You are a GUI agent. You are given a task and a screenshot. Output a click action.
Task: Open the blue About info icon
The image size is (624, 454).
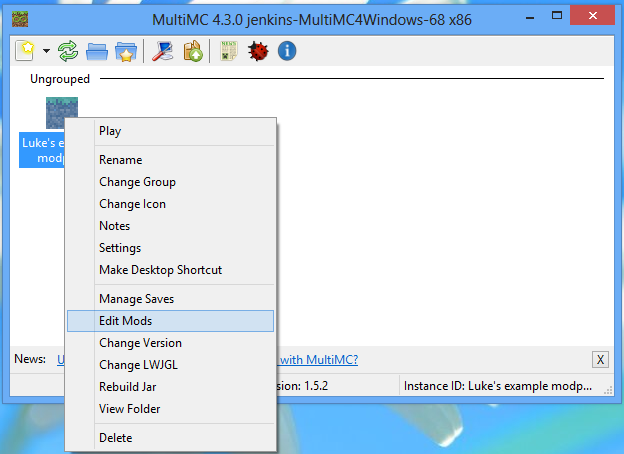pyautogui.click(x=287, y=51)
